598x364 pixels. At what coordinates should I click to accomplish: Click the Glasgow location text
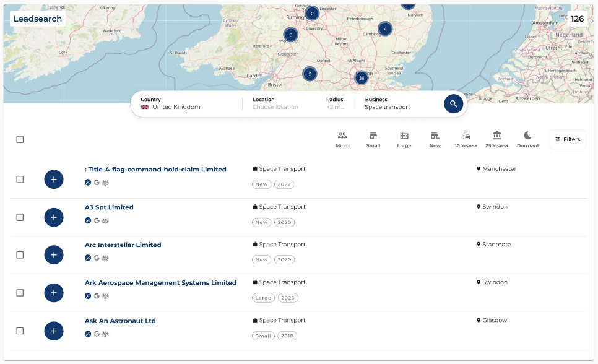click(495, 320)
